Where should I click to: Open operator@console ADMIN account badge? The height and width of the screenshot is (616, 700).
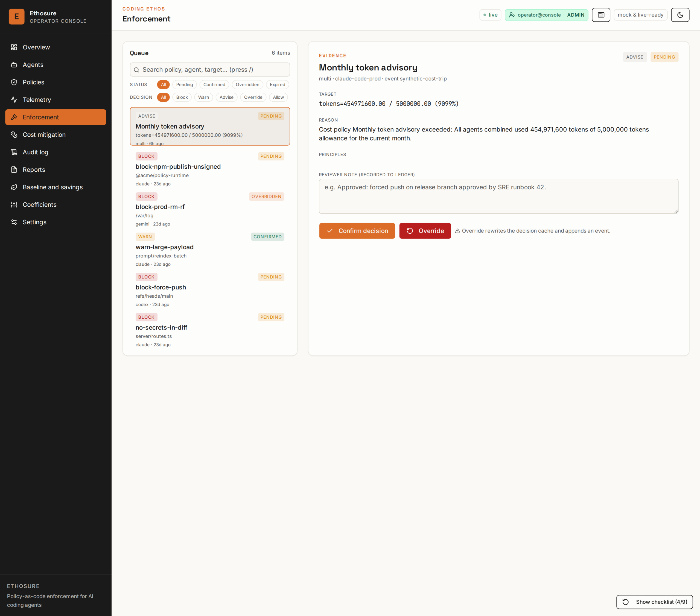[546, 15]
